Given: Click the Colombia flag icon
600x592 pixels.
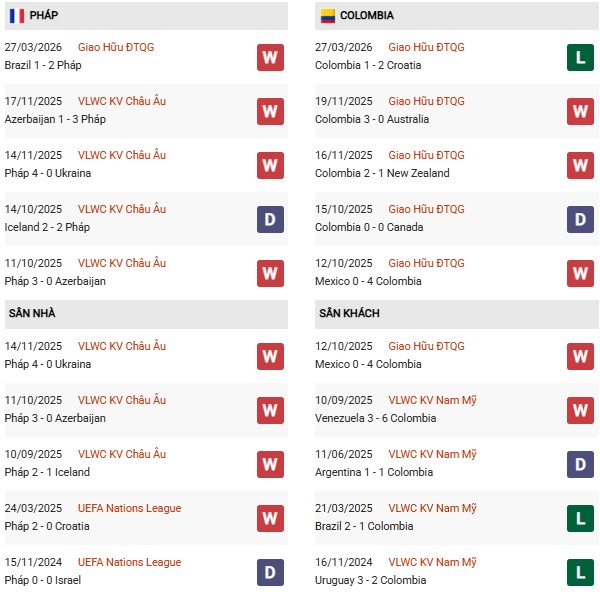Looking at the screenshot, I should (327, 16).
